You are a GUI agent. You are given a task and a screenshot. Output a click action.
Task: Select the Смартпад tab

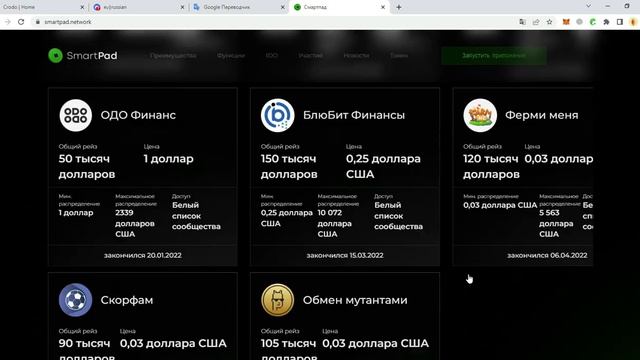click(x=340, y=7)
